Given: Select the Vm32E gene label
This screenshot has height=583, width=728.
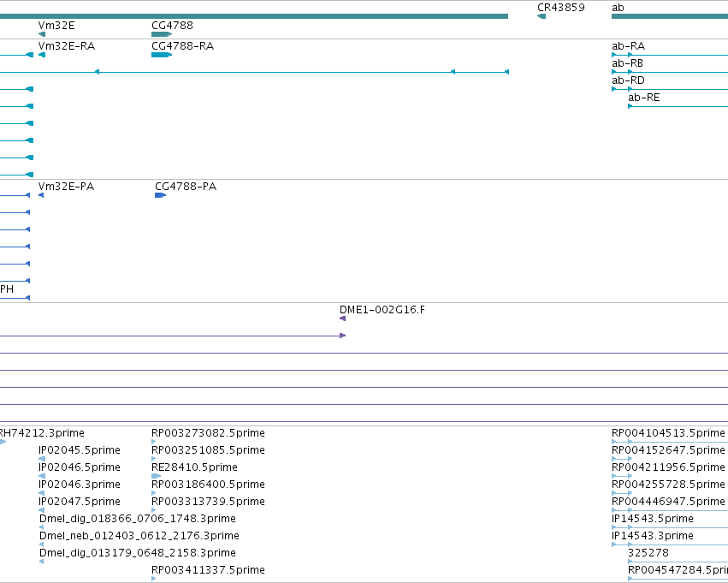Looking at the screenshot, I should pos(56,26).
